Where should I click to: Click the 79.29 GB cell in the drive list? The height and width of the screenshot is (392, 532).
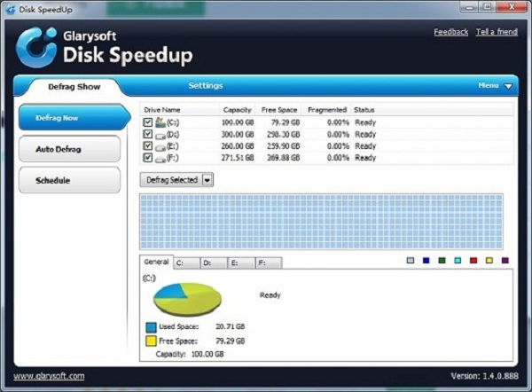(286, 122)
